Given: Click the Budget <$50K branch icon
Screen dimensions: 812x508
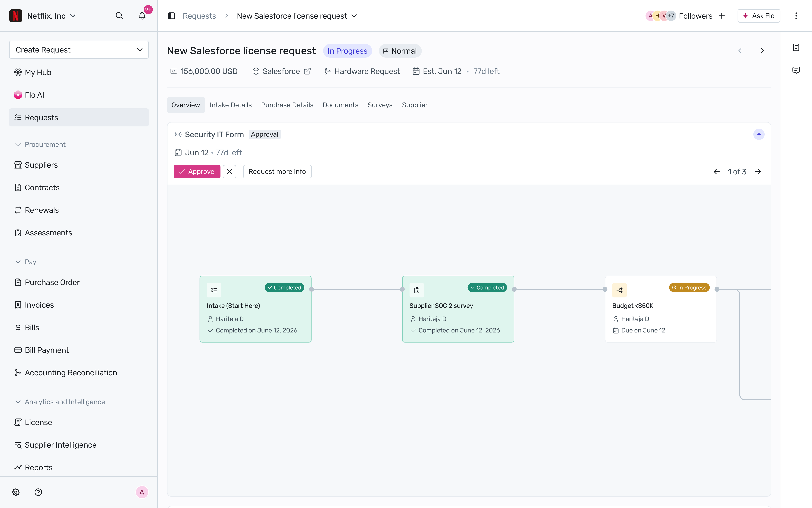Looking at the screenshot, I should coord(619,290).
